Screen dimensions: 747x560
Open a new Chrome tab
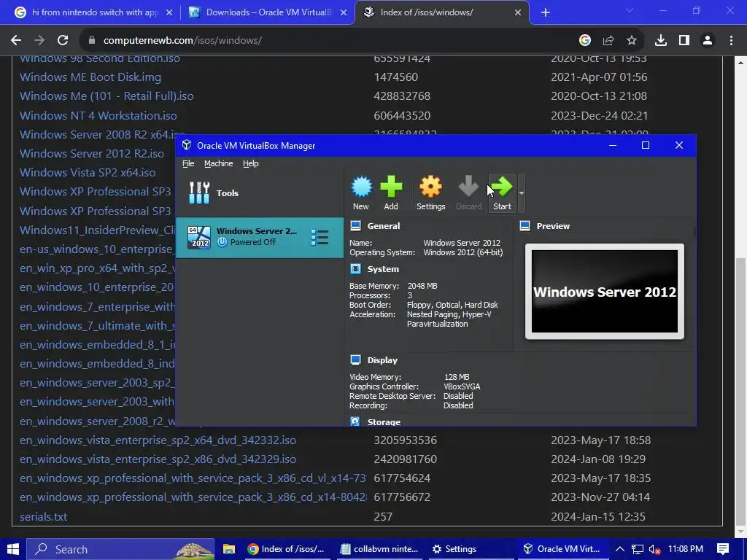coord(546,12)
